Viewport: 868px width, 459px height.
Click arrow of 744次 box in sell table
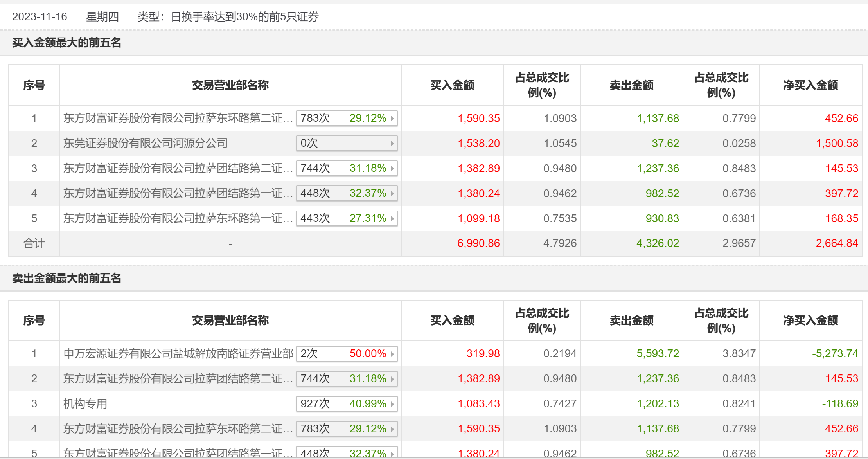392,379
